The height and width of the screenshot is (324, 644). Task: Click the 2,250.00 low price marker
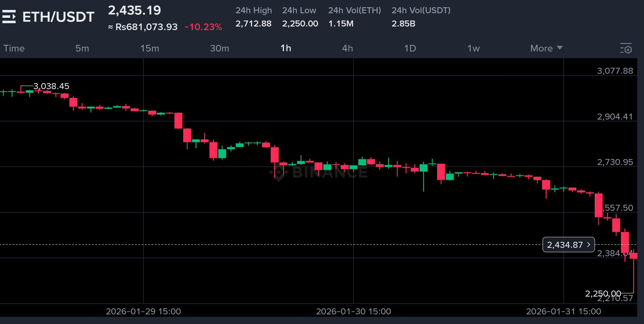(603, 293)
